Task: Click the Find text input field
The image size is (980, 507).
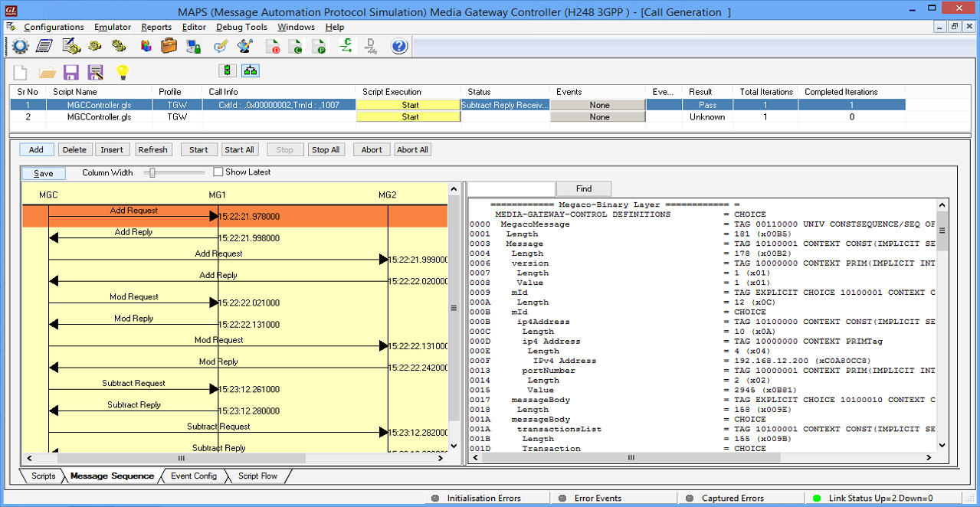Action: [511, 188]
